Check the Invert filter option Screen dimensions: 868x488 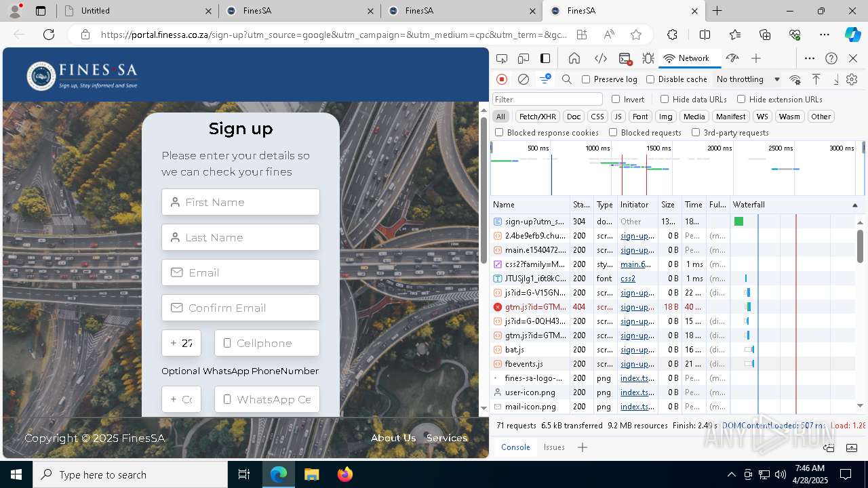click(x=616, y=99)
